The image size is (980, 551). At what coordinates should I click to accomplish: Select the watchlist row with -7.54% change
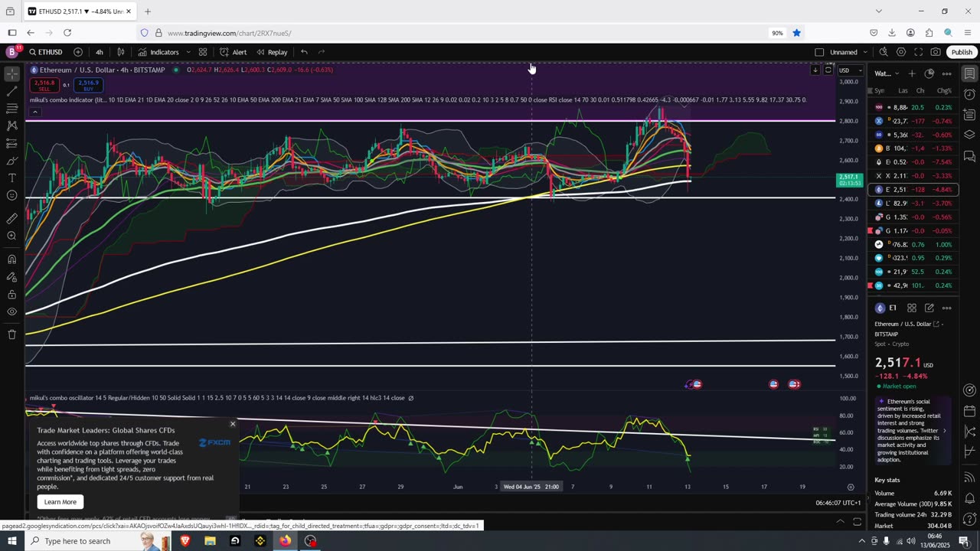click(914, 162)
